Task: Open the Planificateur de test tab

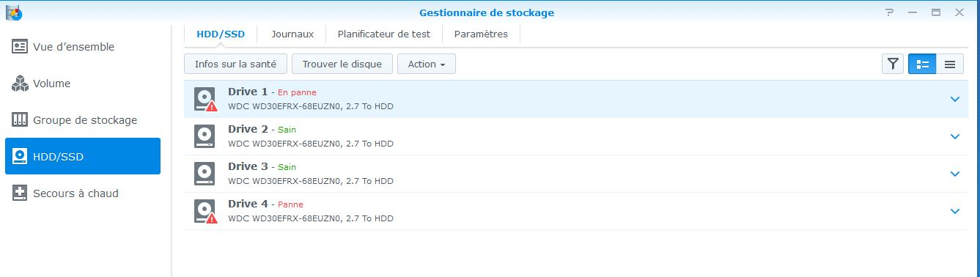Action: pyautogui.click(x=384, y=34)
